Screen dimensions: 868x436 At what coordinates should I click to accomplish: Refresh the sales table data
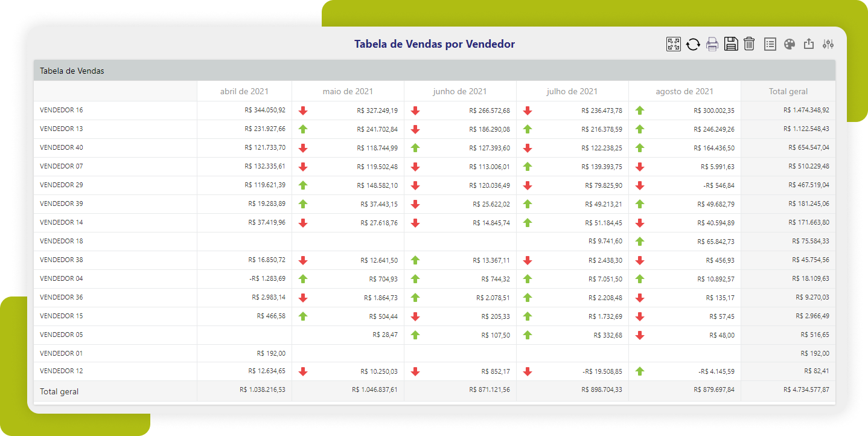click(x=693, y=44)
